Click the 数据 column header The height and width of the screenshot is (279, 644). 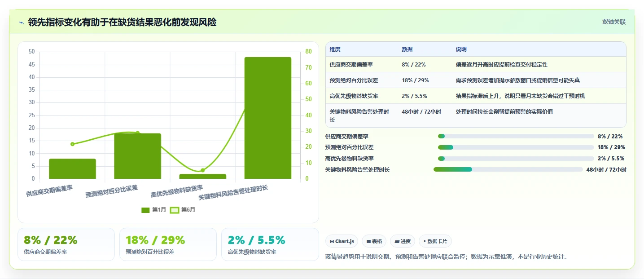tap(407, 49)
